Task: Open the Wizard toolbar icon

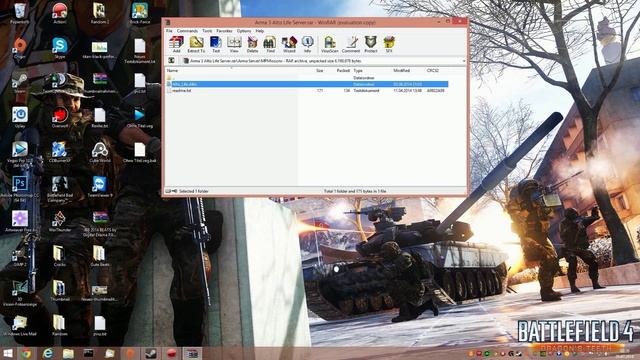Action: tap(289, 44)
